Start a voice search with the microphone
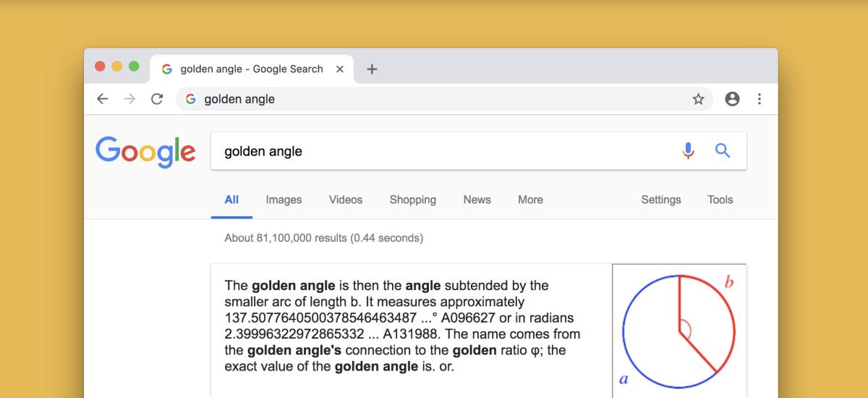The image size is (868, 398). tap(688, 151)
